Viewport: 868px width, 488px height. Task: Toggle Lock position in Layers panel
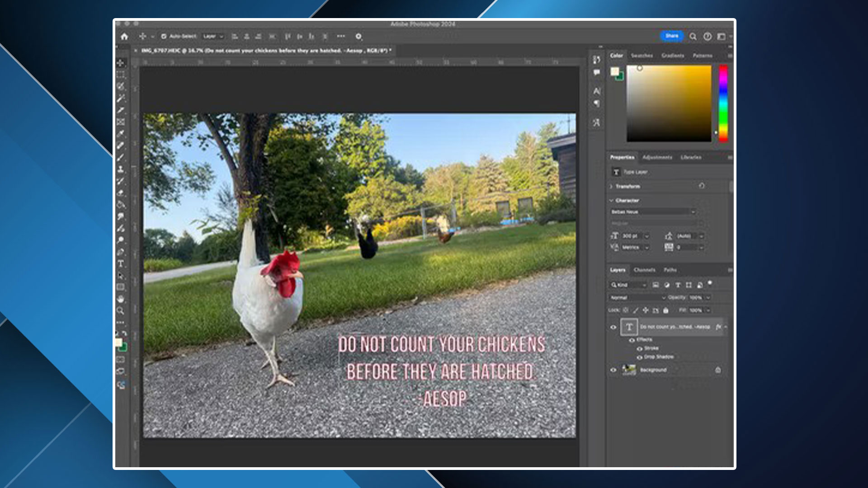point(646,310)
